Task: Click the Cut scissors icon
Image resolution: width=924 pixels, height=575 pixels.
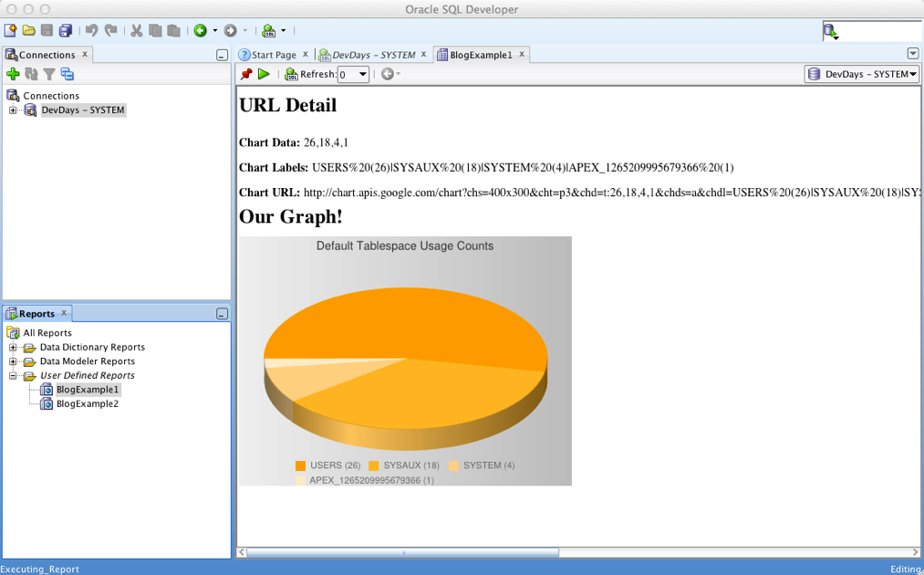Action: click(137, 31)
